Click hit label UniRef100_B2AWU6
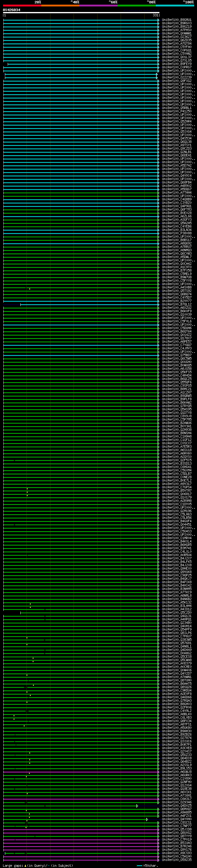 tap(176, 423)
